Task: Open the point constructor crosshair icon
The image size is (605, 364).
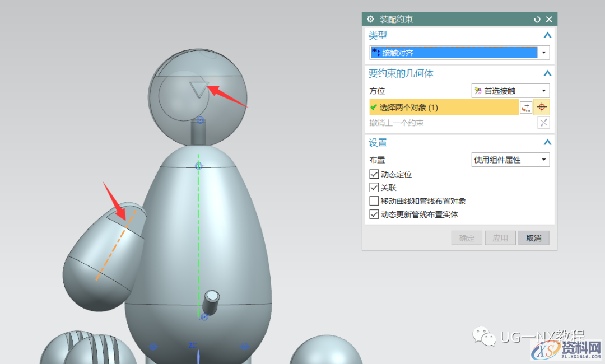Action: tap(542, 107)
